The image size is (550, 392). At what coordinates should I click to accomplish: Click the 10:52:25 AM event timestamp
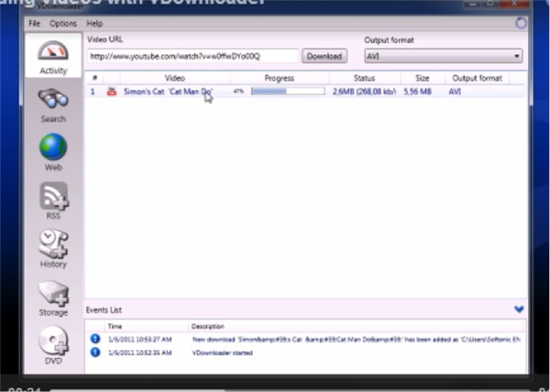[x=140, y=353]
